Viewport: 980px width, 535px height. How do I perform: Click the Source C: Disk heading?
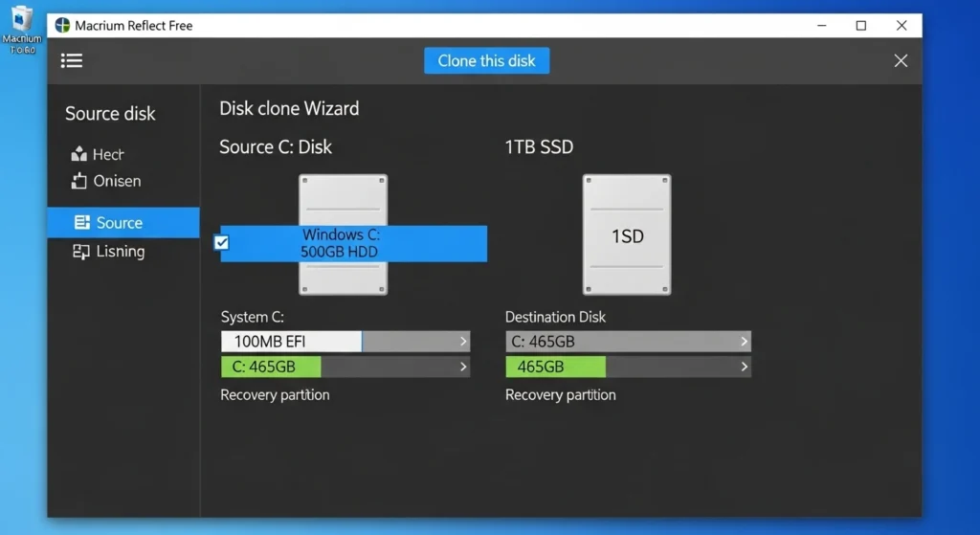tap(276, 146)
